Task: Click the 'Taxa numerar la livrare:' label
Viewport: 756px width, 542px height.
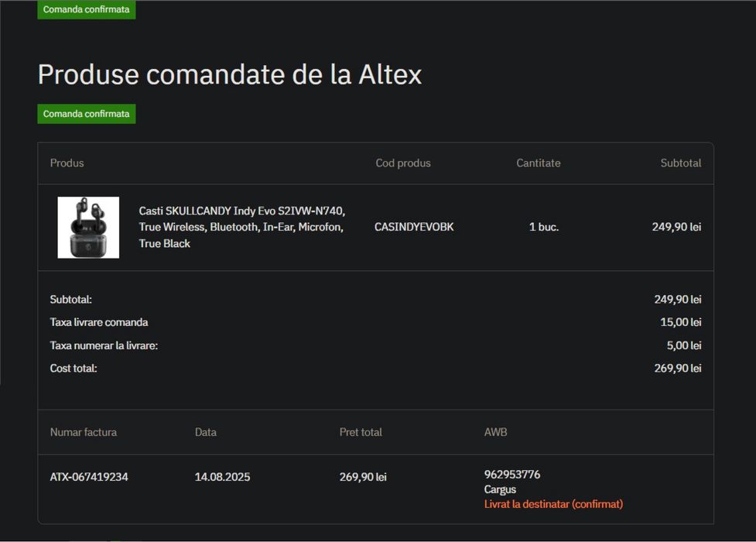Action: tap(104, 345)
